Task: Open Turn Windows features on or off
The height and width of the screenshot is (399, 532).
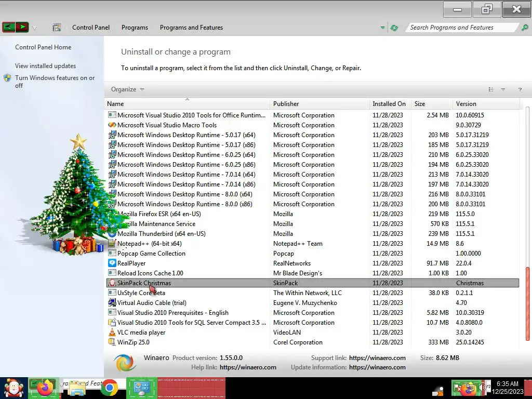Action: coord(55,82)
